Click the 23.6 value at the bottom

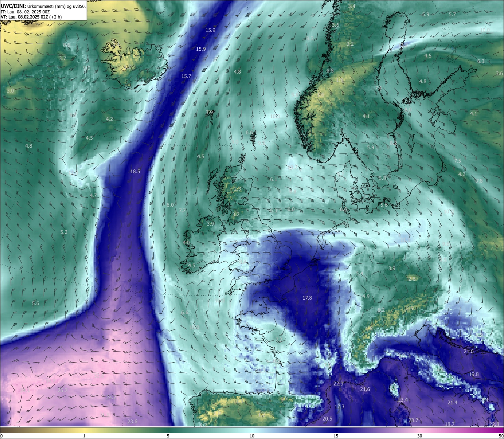(x=132, y=421)
